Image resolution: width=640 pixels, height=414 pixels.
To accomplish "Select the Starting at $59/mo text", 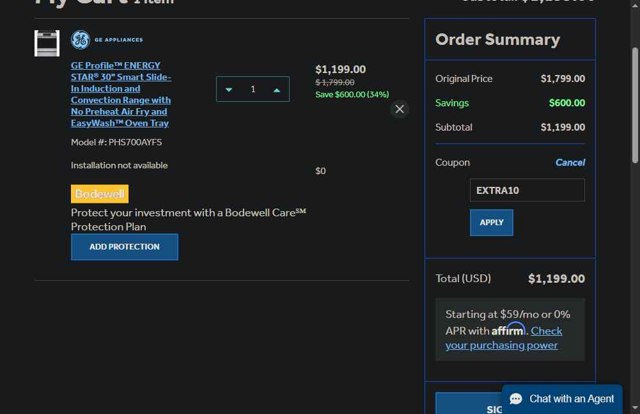I will (492, 314).
